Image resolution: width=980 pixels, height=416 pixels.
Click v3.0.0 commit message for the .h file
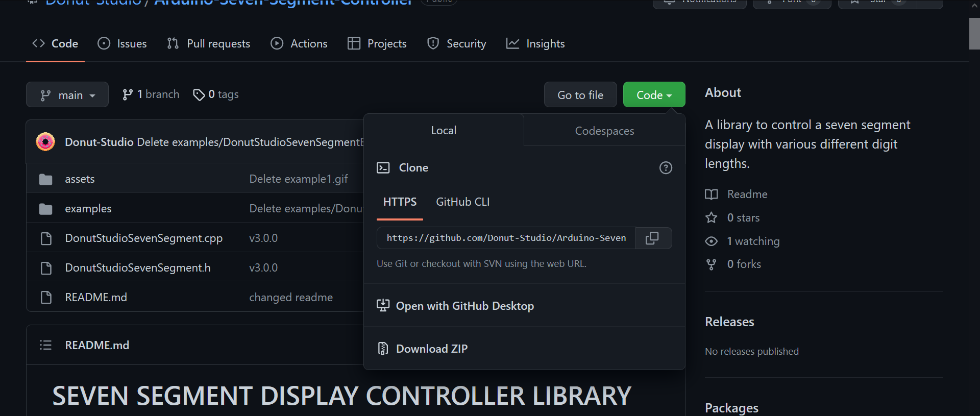pos(263,268)
